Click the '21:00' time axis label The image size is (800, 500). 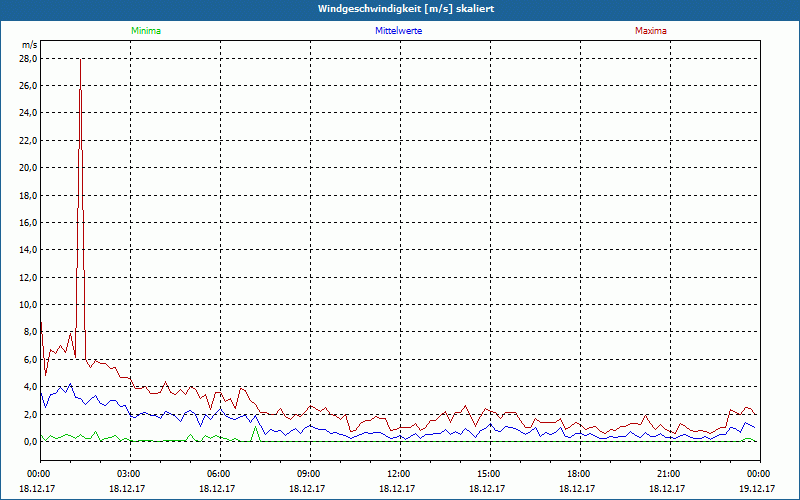[x=668, y=474]
